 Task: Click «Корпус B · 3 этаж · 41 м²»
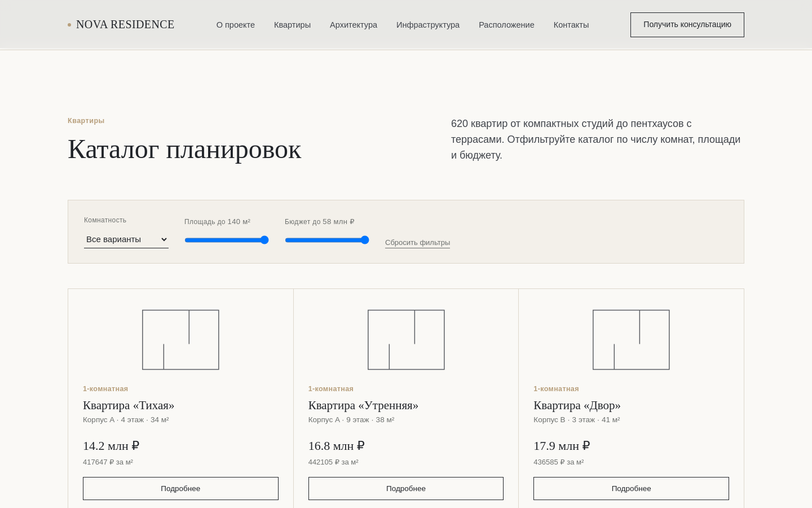[577, 420]
